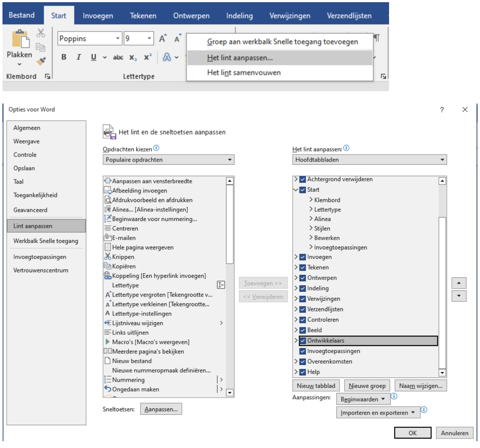Expand the Klembord group in tree
480x448 pixels.
pyautogui.click(x=311, y=200)
